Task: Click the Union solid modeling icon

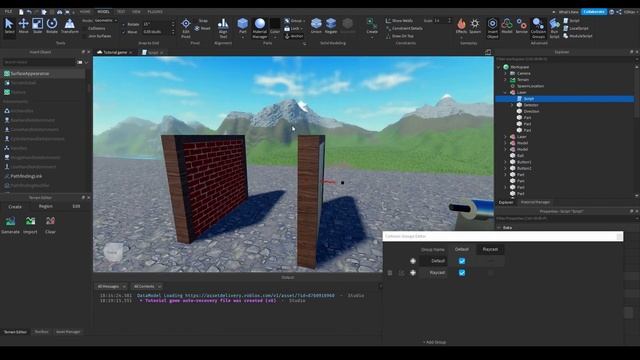Action: click(316, 26)
